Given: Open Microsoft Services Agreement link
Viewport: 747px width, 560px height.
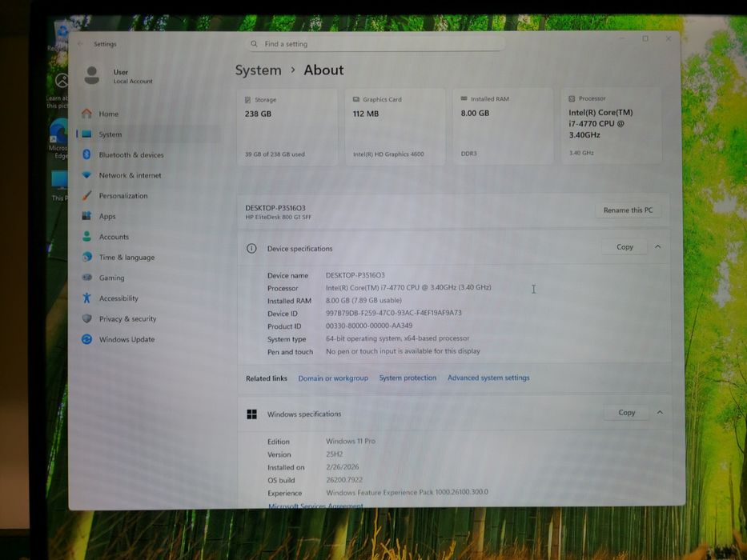Looking at the screenshot, I should click(x=316, y=506).
